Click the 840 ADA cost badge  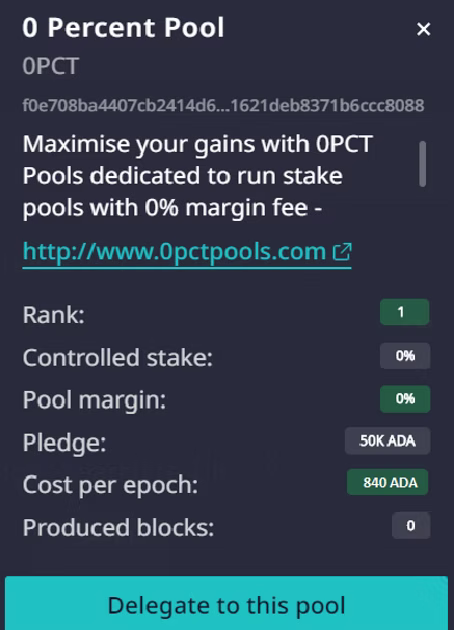[388, 482]
